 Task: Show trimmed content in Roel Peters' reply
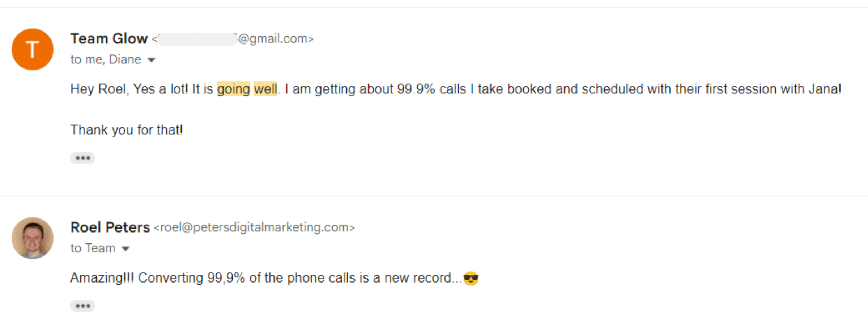click(x=82, y=306)
